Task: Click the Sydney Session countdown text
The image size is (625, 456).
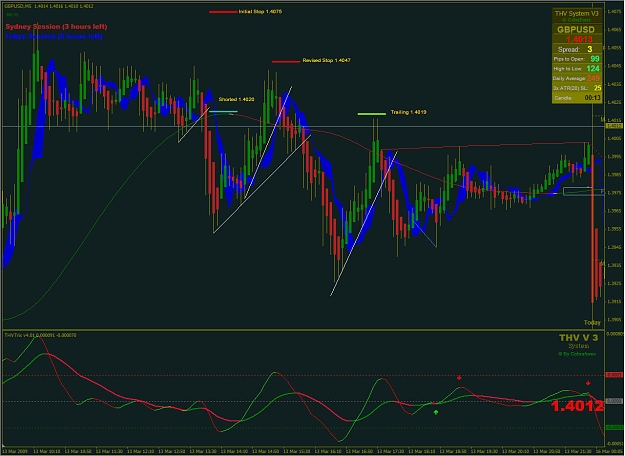Action: pos(56,27)
